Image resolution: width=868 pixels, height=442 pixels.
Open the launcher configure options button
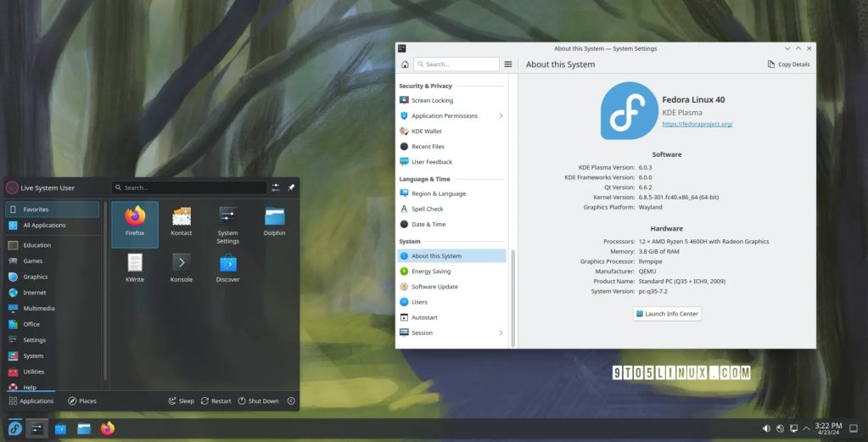point(276,187)
